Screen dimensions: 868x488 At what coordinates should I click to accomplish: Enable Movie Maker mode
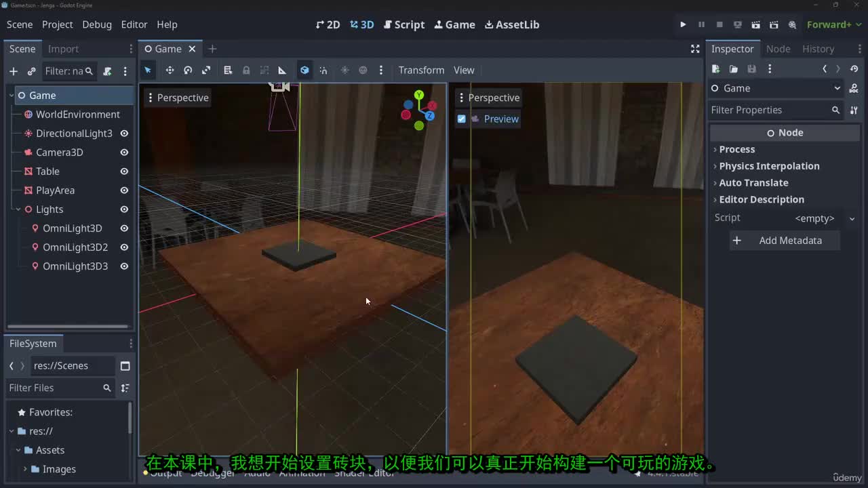(x=792, y=24)
